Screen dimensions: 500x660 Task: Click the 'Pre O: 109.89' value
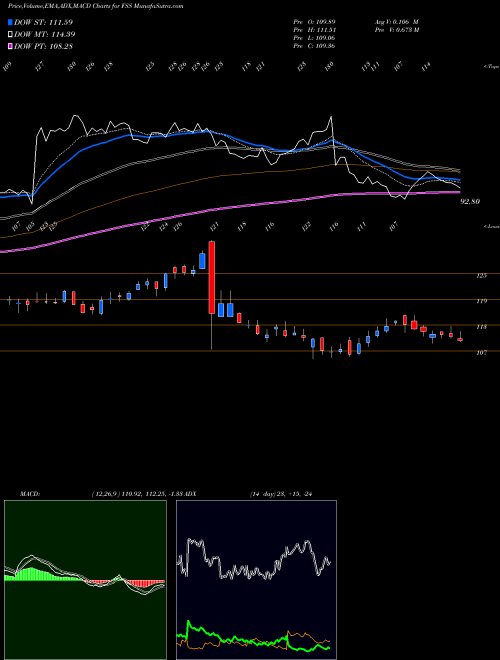314,22
